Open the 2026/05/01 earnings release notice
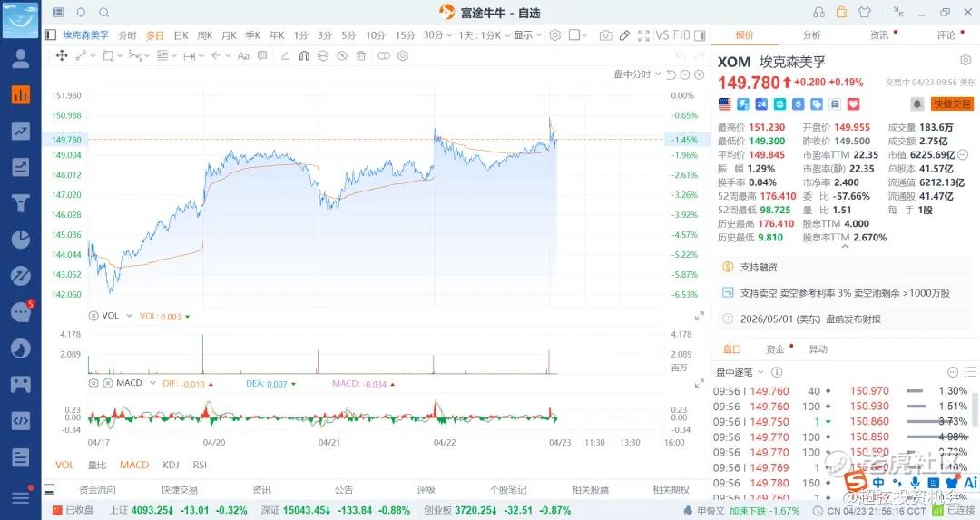This screenshot has height=520, width=980. click(x=846, y=319)
